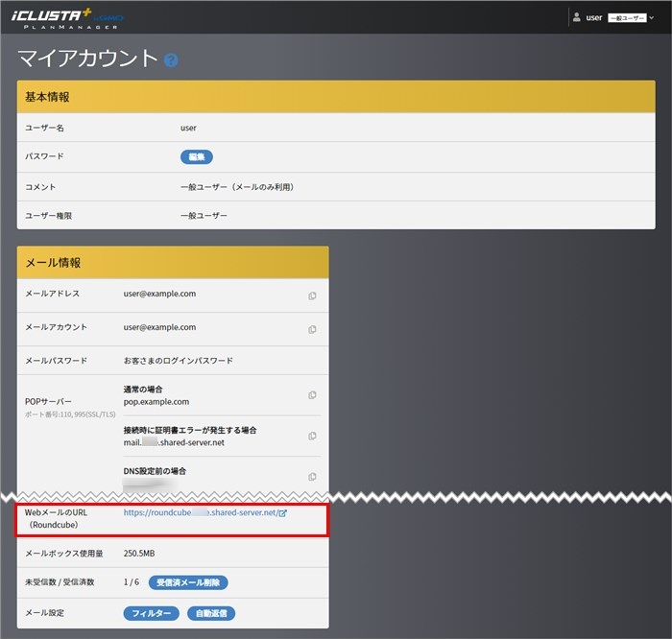The image size is (672, 639).
Task: Copy the pop.example.com server name
Action: click(x=312, y=395)
